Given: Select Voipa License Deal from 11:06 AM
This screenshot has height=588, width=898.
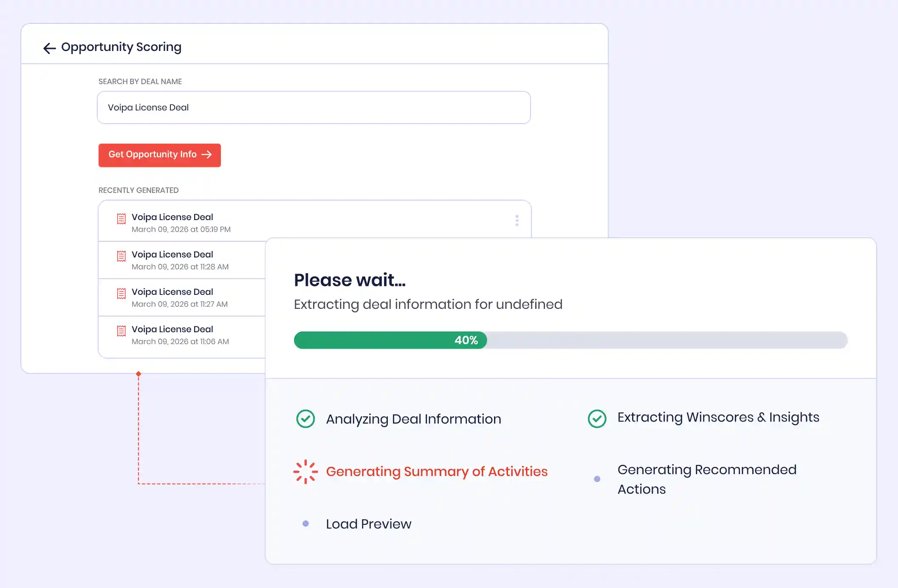Looking at the screenshot, I should click(x=172, y=330).
